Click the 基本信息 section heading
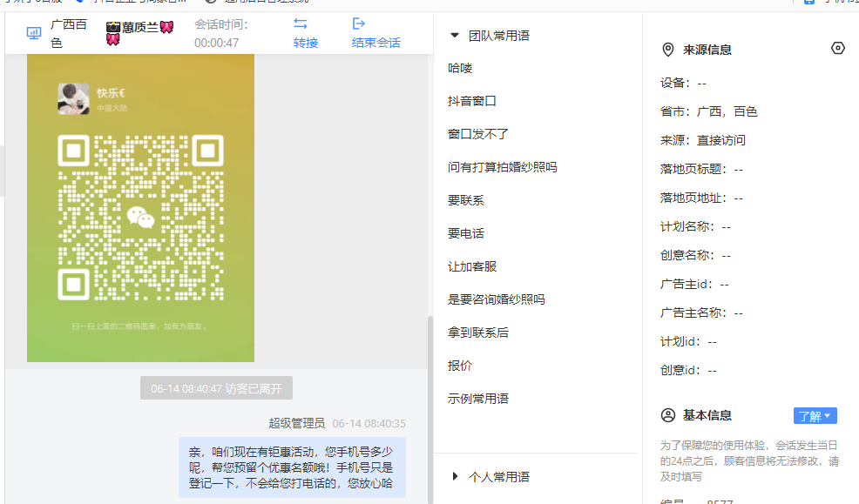Viewport: 859px width, 504px height. click(x=707, y=415)
